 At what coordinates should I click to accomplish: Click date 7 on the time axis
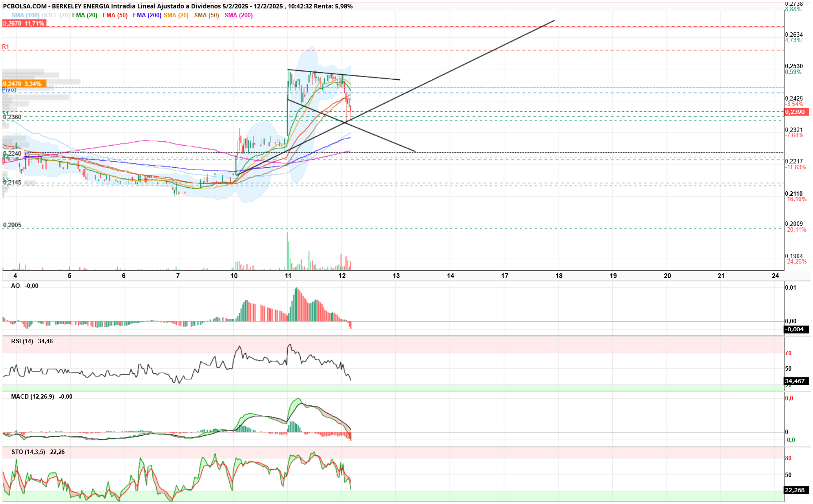coord(178,276)
